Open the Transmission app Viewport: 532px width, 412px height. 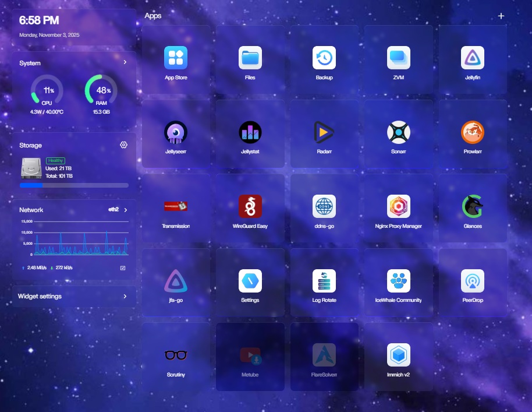point(176,207)
